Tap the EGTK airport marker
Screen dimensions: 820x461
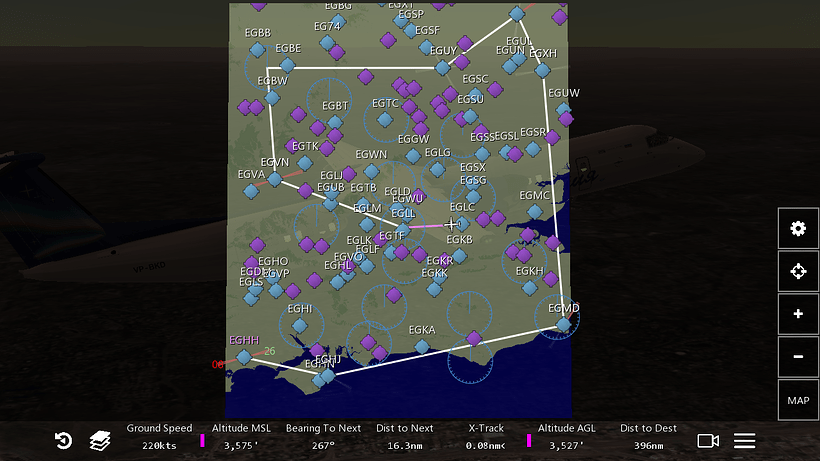pos(305,163)
